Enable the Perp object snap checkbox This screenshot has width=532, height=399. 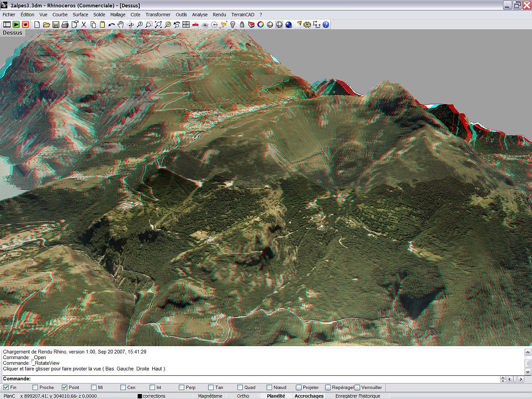(x=182, y=387)
